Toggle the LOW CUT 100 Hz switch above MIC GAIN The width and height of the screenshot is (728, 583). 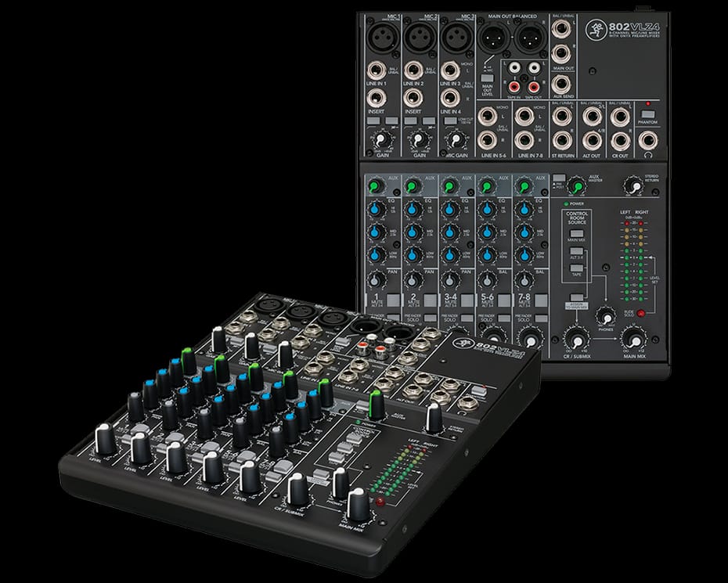click(x=450, y=121)
